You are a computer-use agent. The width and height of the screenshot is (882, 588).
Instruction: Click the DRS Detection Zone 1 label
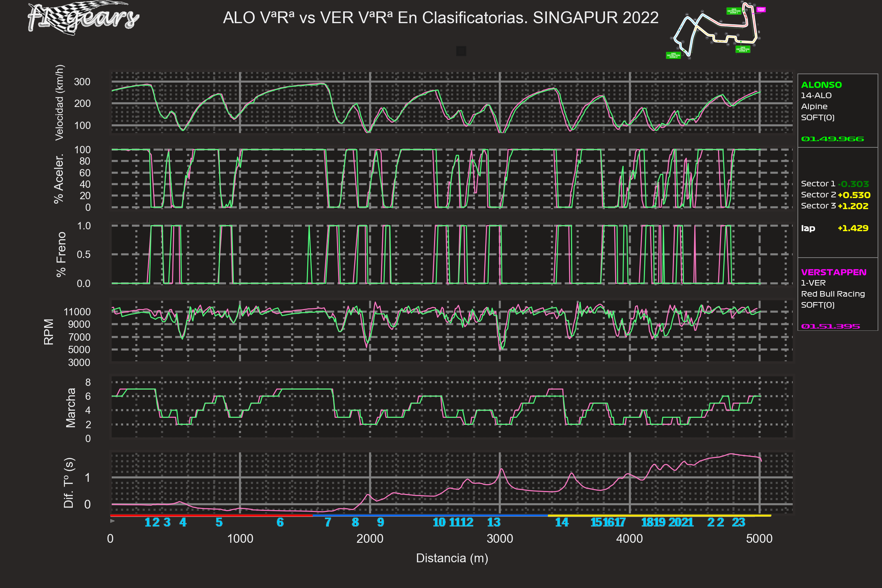tap(734, 11)
